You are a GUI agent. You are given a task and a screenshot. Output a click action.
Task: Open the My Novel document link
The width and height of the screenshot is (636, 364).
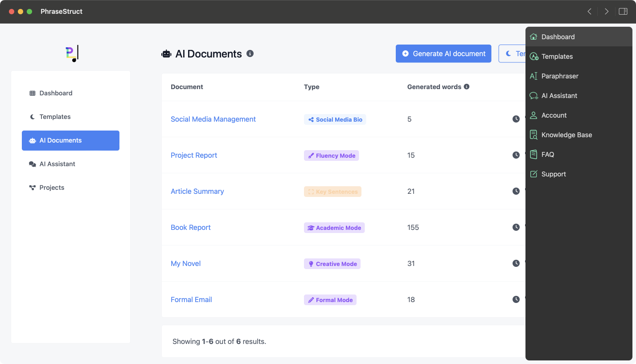pyautogui.click(x=185, y=263)
